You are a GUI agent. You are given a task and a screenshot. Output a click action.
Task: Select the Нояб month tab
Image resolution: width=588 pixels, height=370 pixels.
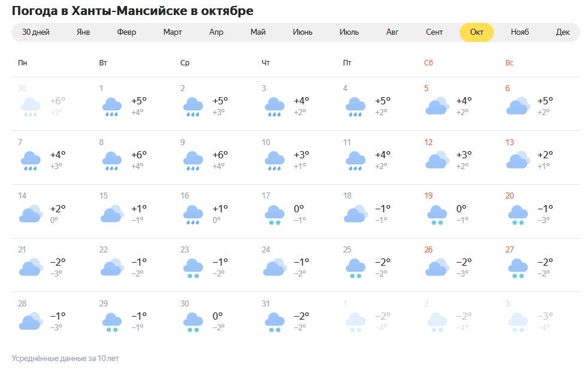520,32
